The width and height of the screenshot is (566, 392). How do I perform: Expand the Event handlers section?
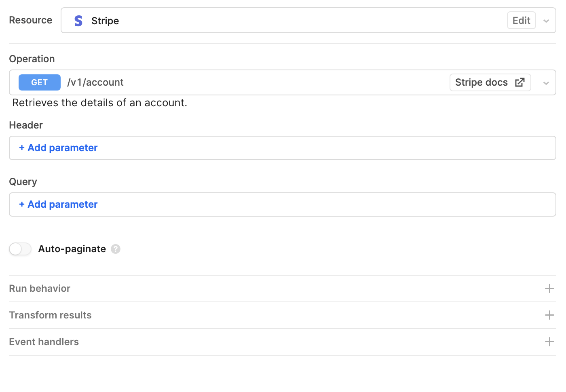pyautogui.click(x=282, y=342)
